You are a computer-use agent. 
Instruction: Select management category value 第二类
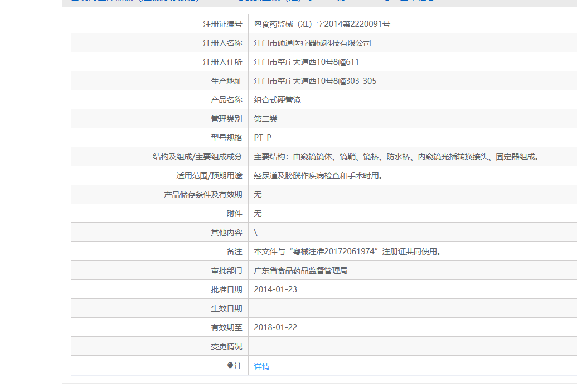[266, 119]
